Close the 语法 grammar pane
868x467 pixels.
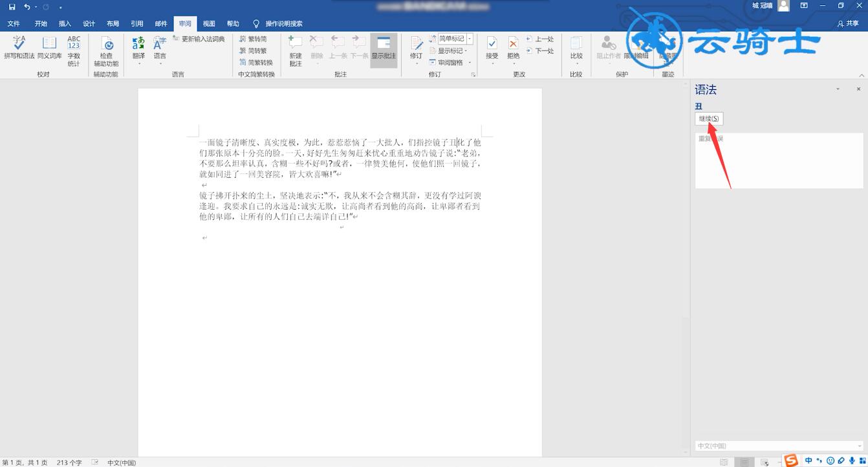(x=859, y=89)
